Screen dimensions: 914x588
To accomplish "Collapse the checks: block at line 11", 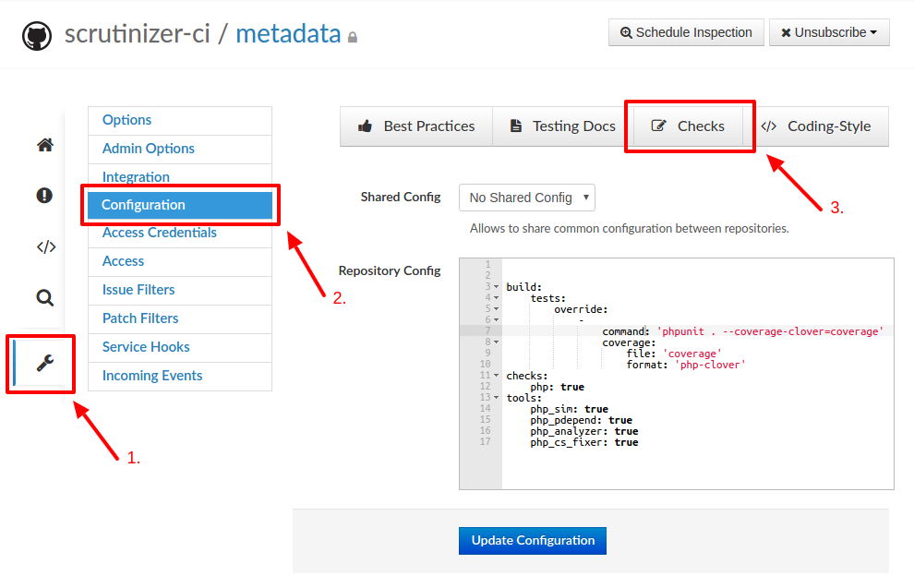I will [496, 376].
